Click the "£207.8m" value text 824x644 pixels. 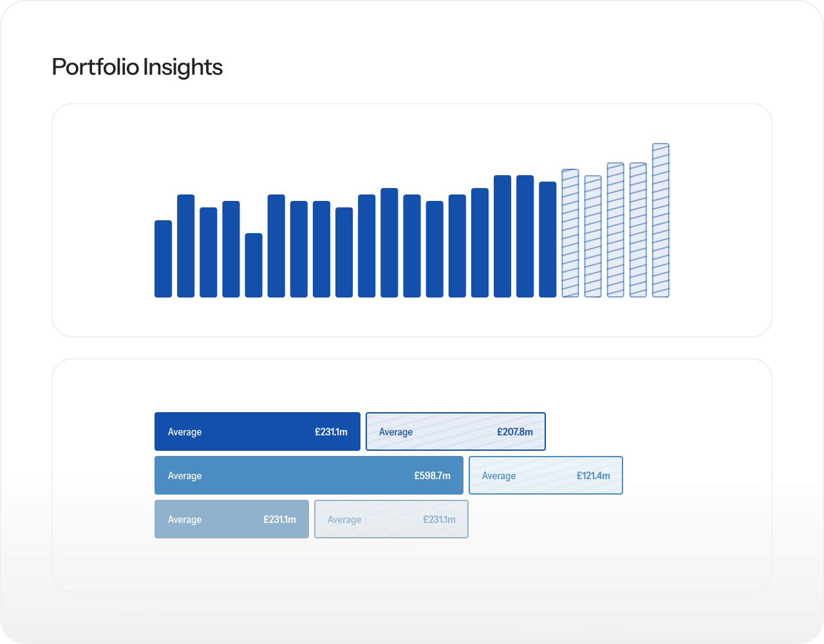(514, 432)
